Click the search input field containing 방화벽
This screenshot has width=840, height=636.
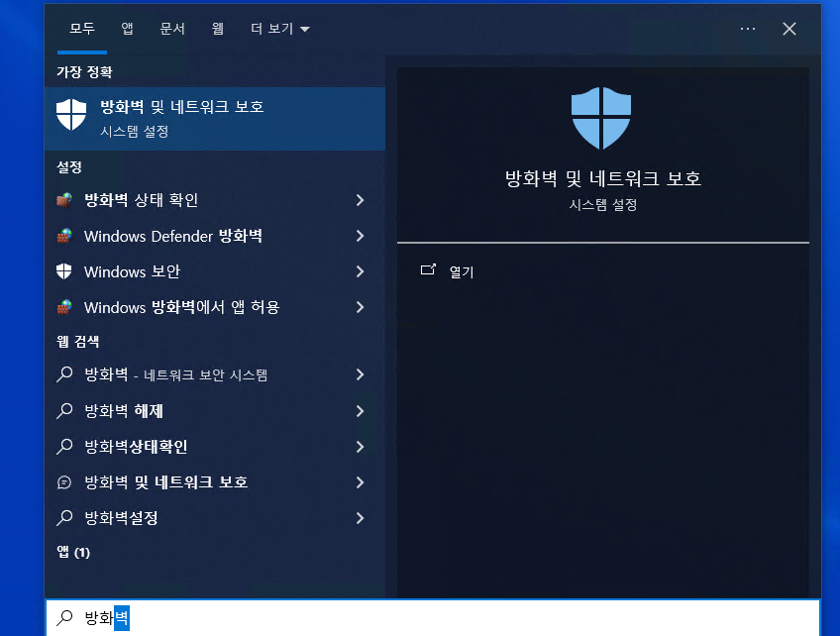click(x=433, y=618)
